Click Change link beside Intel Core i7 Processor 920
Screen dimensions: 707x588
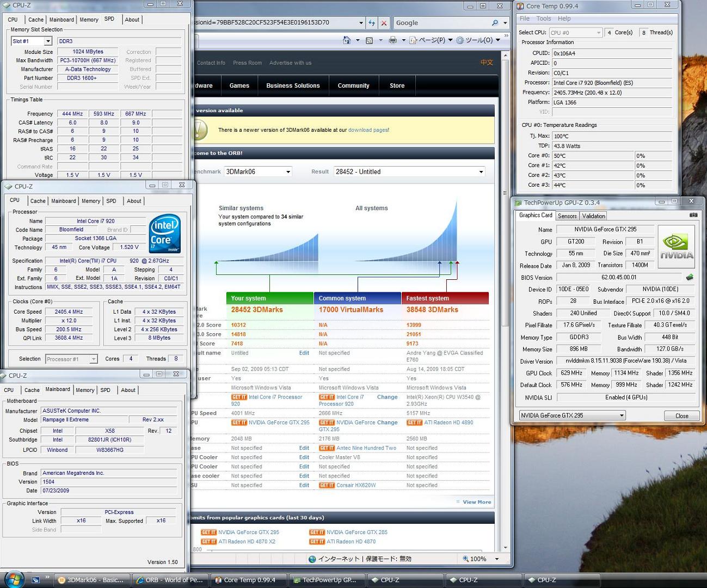tap(387, 397)
